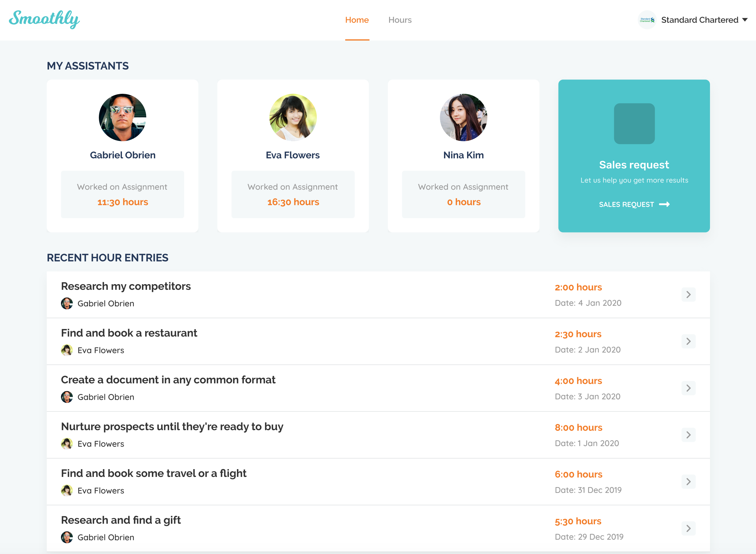
Task: Click the SALES REQUEST arrow link
Action: click(634, 204)
